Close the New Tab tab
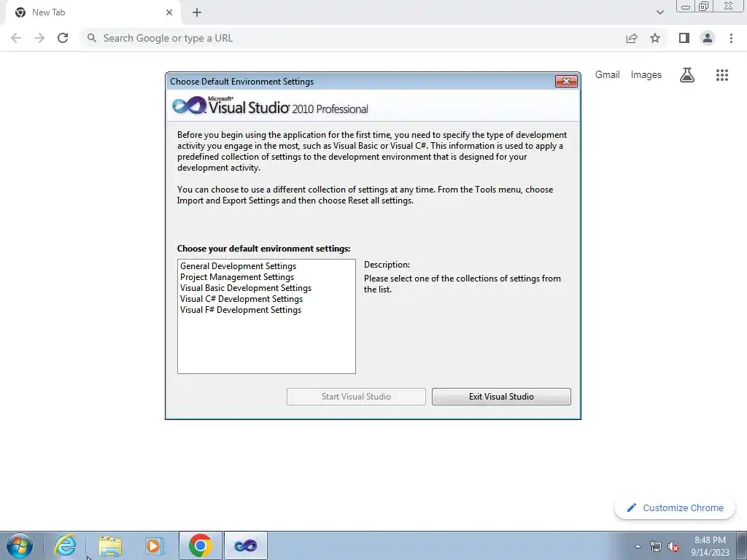 click(169, 12)
